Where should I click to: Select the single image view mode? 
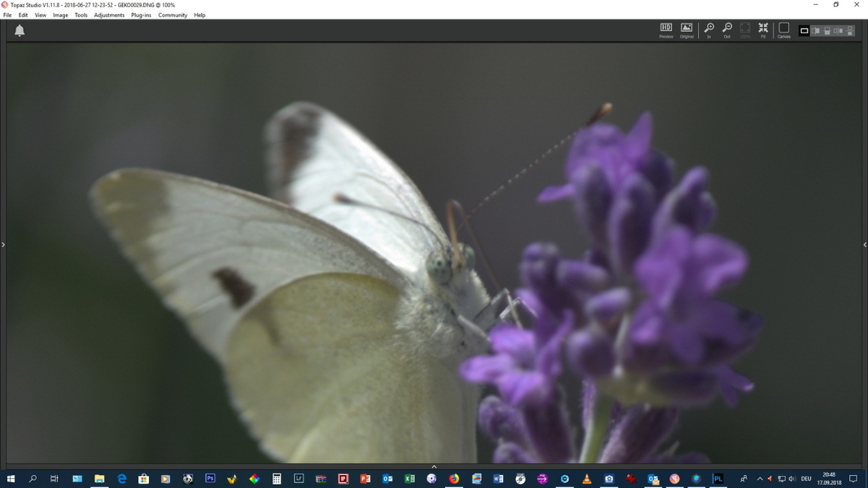pos(804,31)
